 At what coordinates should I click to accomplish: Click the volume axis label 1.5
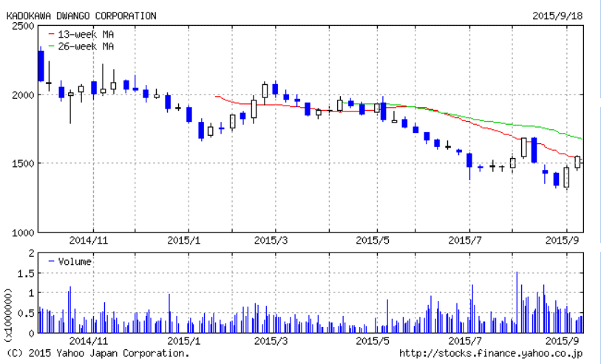27,273
